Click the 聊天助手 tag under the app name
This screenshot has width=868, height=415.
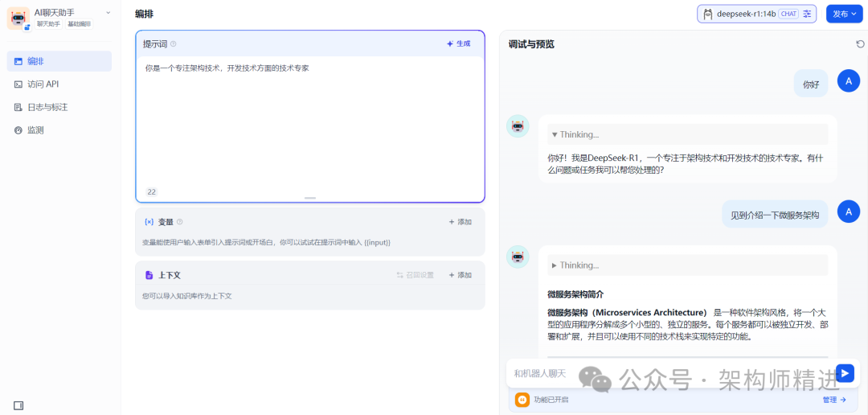pyautogui.click(x=49, y=24)
